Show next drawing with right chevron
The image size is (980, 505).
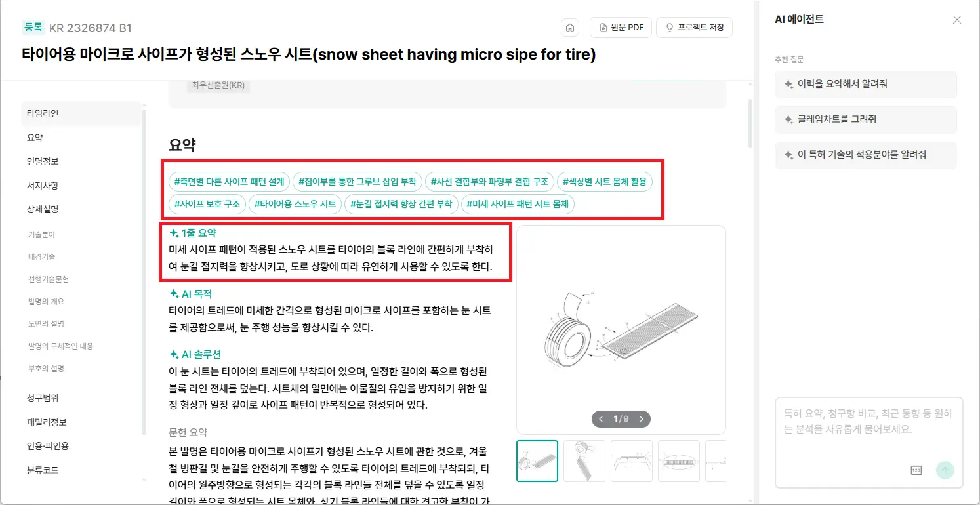click(x=641, y=418)
